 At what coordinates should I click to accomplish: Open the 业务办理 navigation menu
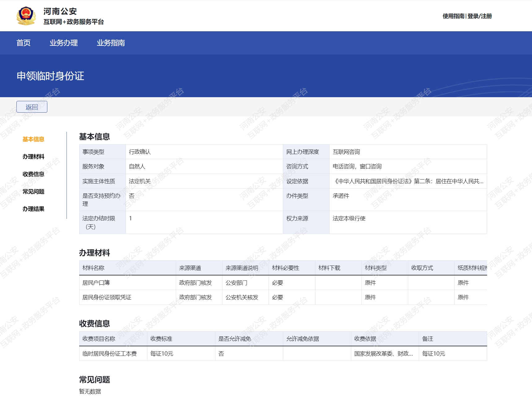[64, 43]
